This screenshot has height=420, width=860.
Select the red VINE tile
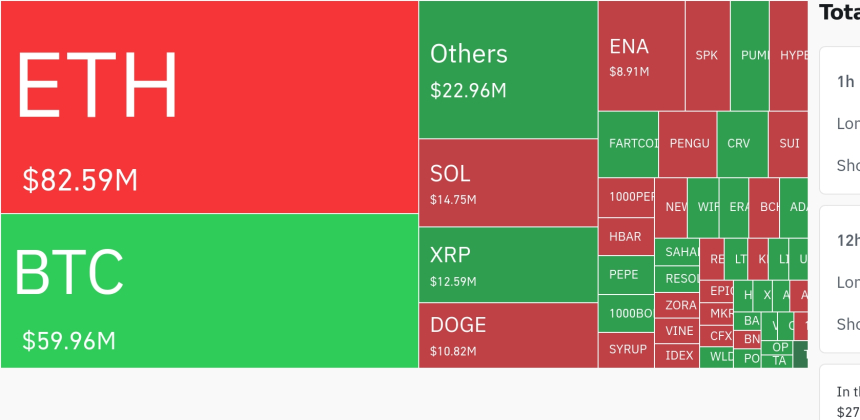[x=679, y=331]
